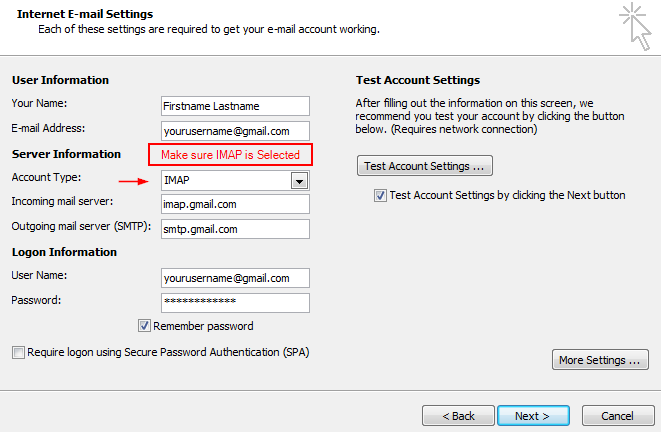Click the Incoming mail server field
The height and width of the screenshot is (432, 661).
point(235,204)
